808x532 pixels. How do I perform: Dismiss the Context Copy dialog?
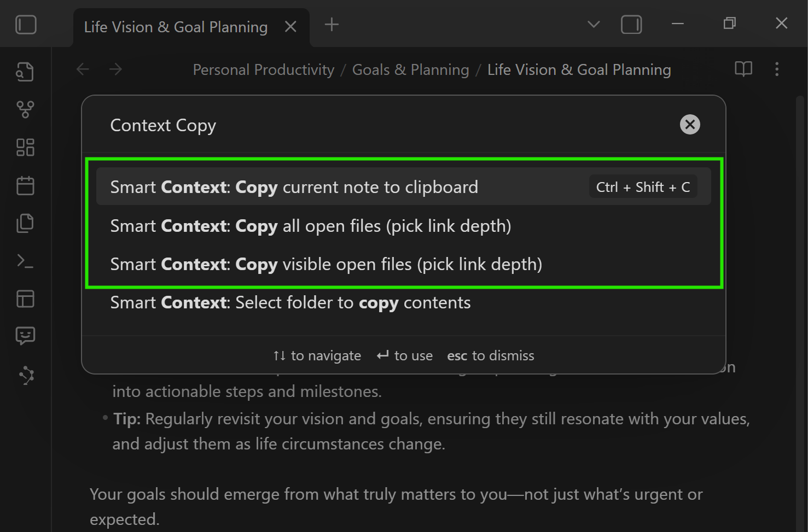[x=689, y=124]
